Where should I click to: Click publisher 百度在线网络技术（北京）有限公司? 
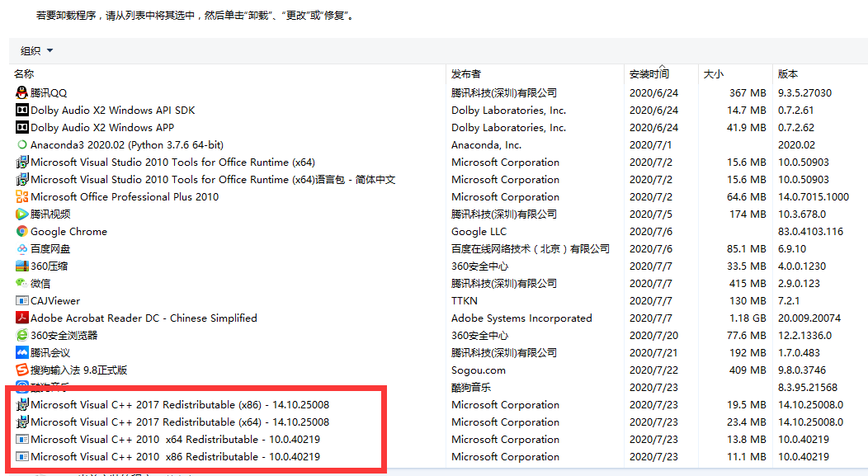click(x=531, y=249)
